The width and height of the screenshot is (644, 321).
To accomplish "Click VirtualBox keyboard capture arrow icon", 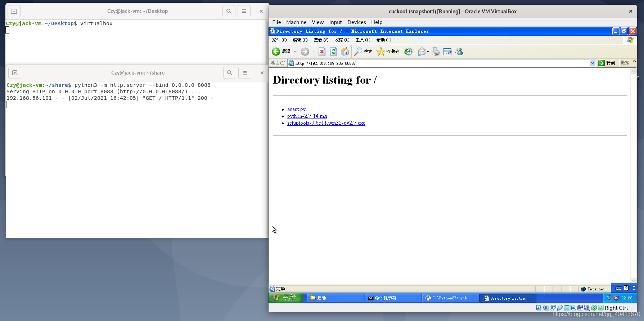I will pyautogui.click(x=600, y=308).
